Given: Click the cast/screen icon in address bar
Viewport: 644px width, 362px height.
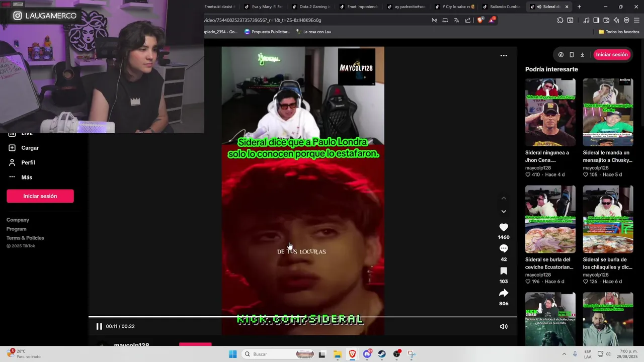Looking at the screenshot, I should click(x=445, y=20).
